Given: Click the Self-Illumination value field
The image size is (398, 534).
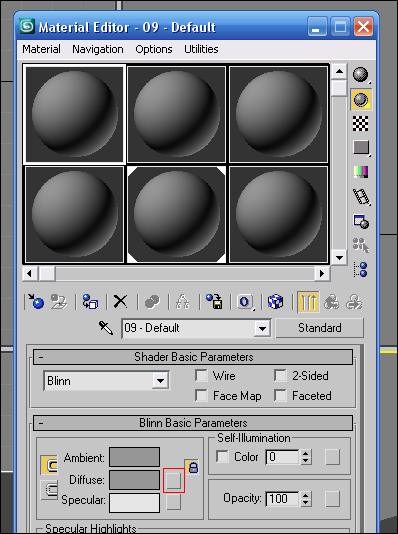Looking at the screenshot, I should (x=282, y=457).
